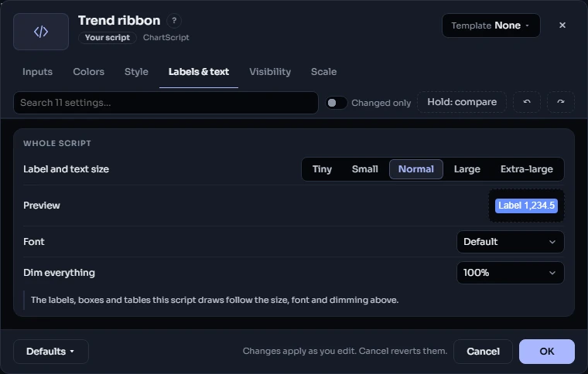588x374 pixels.
Task: Click the ChartScript text
Action: [x=166, y=38]
